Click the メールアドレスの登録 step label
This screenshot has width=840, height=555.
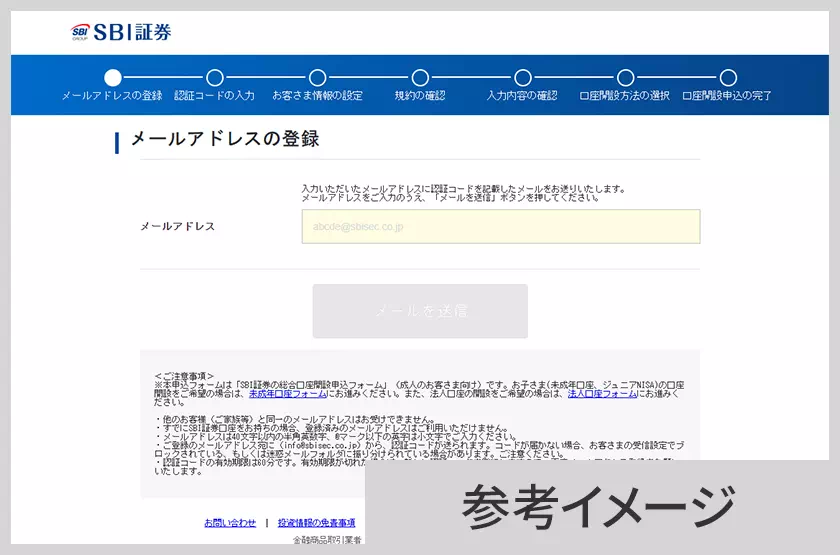pyautogui.click(x=112, y=96)
